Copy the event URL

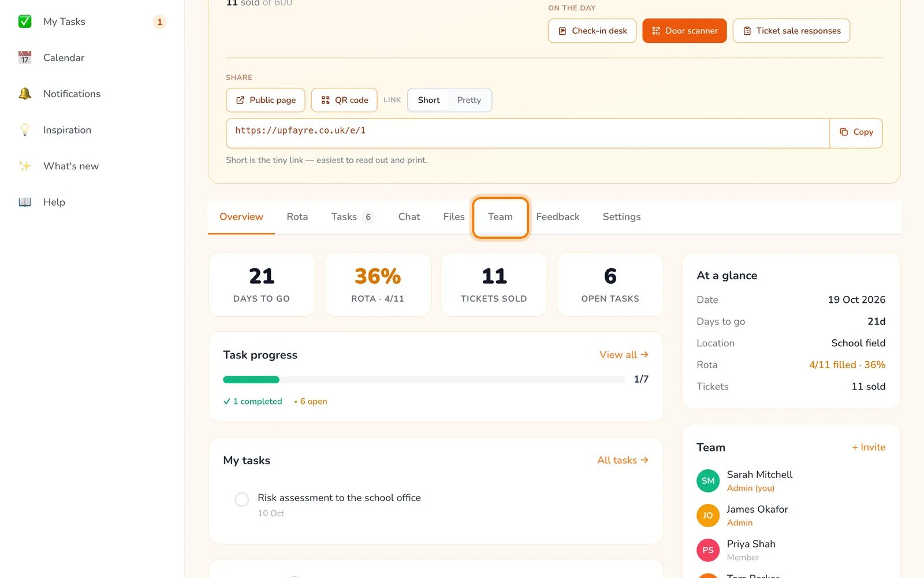tap(856, 132)
